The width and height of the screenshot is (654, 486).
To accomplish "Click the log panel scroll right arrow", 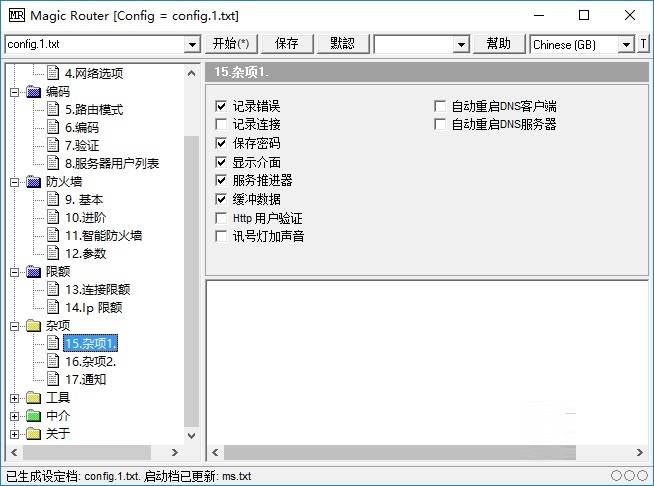I will [640, 452].
